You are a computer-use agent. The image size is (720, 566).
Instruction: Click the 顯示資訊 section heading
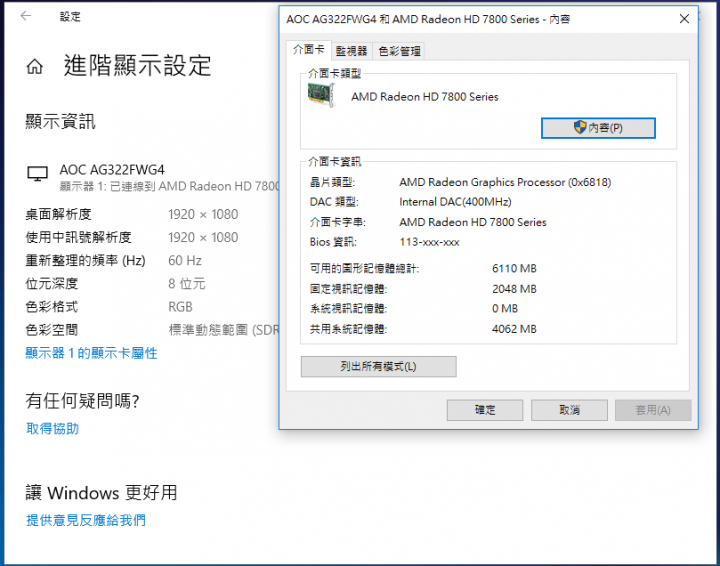point(60,122)
